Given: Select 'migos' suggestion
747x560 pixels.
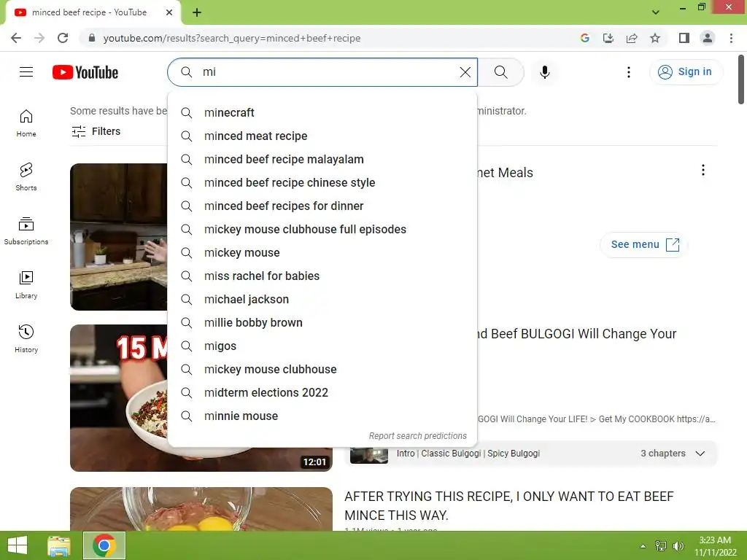Looking at the screenshot, I should 322,346.
